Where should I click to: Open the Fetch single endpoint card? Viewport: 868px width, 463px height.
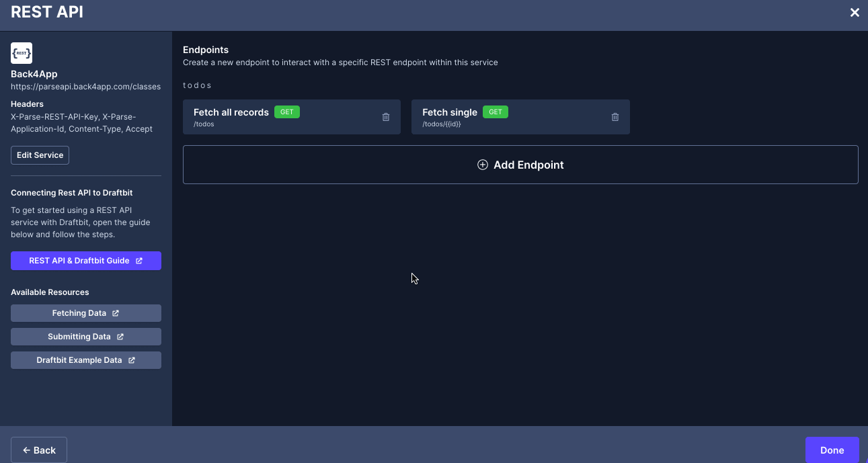520,117
